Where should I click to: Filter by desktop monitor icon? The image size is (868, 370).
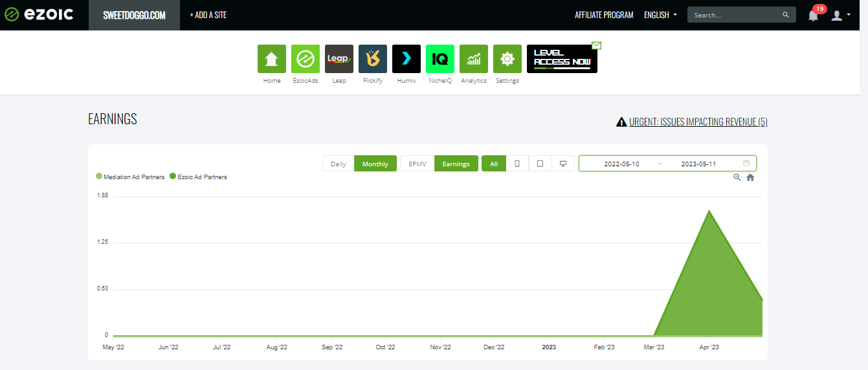(x=563, y=164)
